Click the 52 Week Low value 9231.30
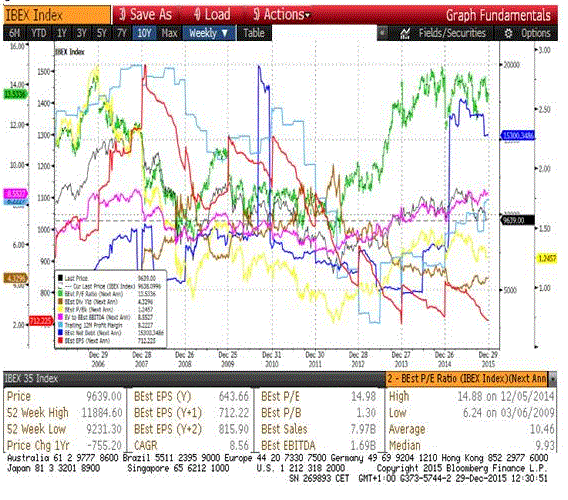 click(x=104, y=429)
